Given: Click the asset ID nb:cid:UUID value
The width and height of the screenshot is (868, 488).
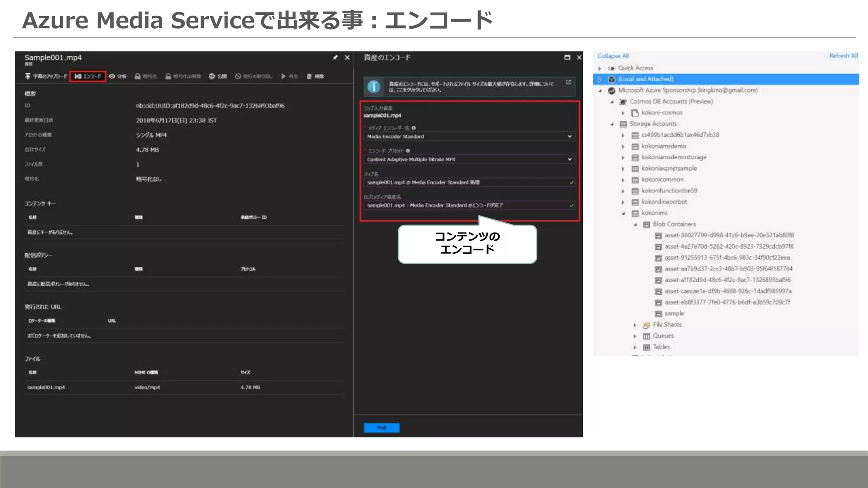Looking at the screenshot, I should (210, 105).
